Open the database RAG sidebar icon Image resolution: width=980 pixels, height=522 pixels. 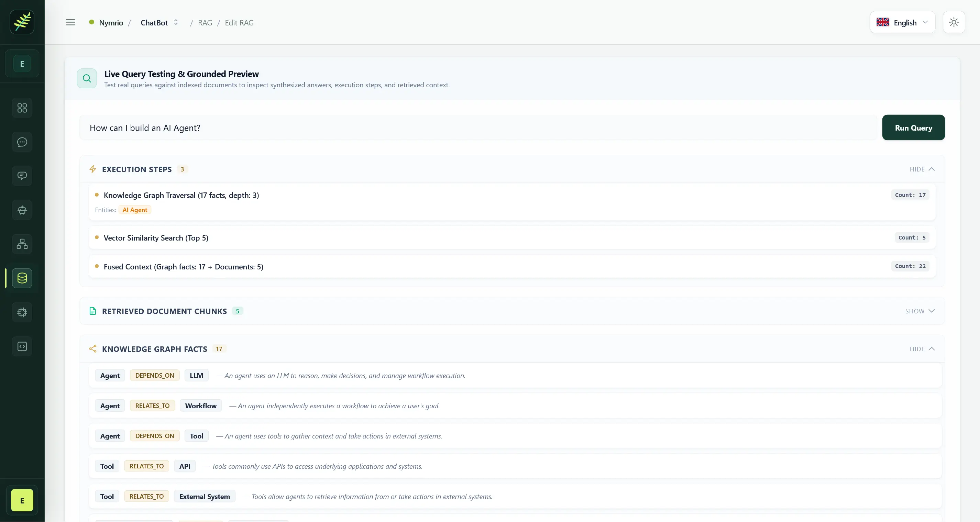pos(22,278)
